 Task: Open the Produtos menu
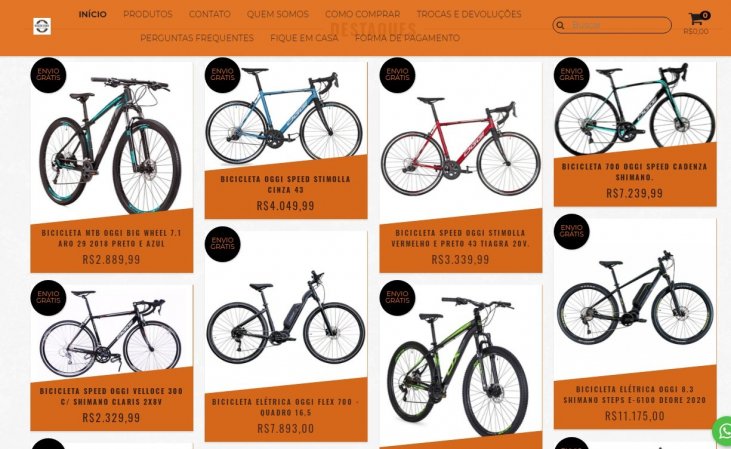click(x=148, y=14)
